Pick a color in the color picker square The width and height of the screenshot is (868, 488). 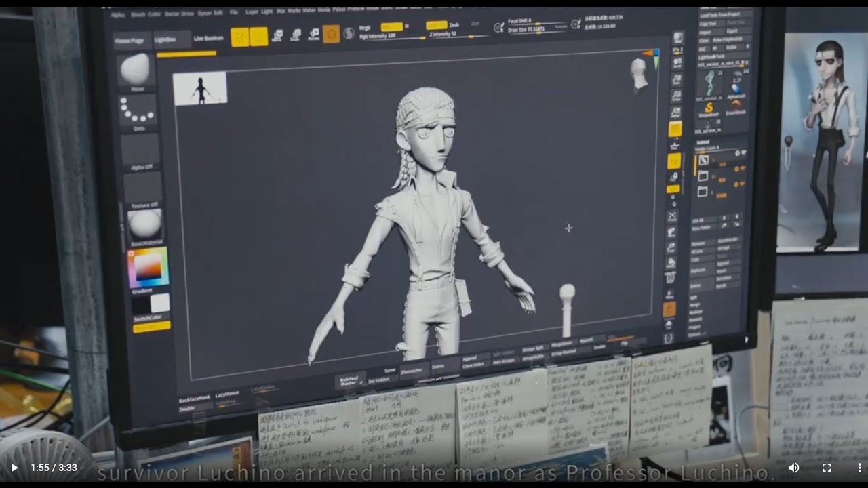(x=148, y=268)
